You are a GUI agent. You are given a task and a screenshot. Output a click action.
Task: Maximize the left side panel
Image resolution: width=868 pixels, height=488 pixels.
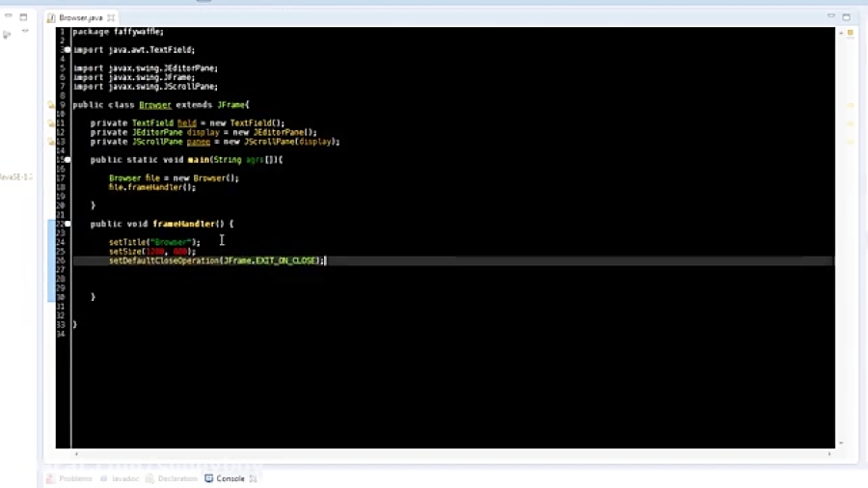[x=23, y=17]
